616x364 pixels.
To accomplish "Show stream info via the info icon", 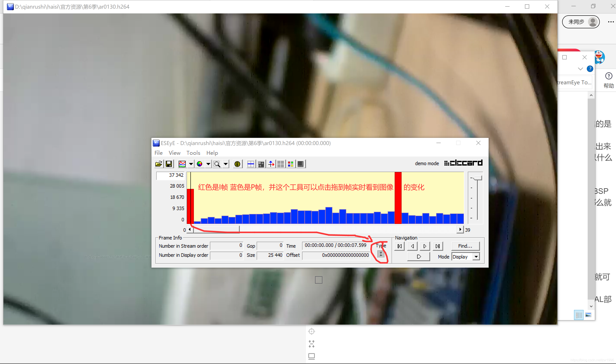I will [237, 164].
